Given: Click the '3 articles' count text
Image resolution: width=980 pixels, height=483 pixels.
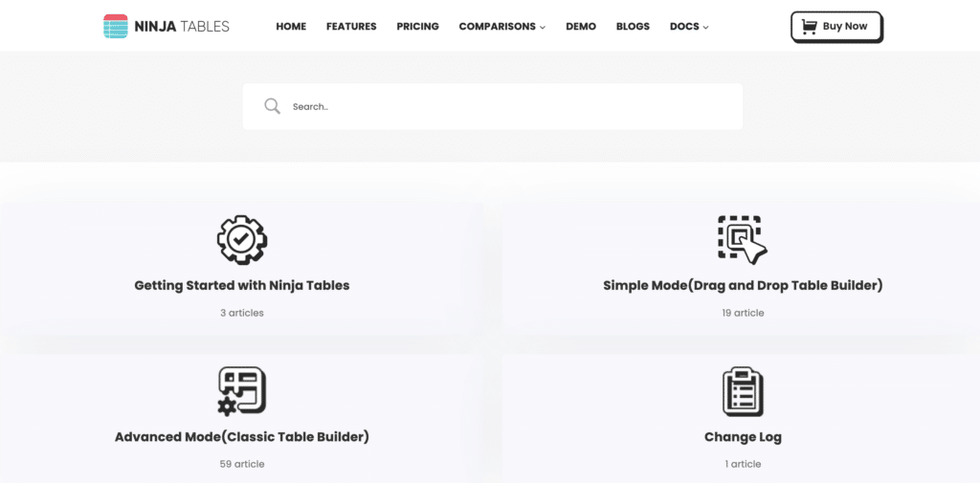Looking at the screenshot, I should pyautogui.click(x=242, y=313).
